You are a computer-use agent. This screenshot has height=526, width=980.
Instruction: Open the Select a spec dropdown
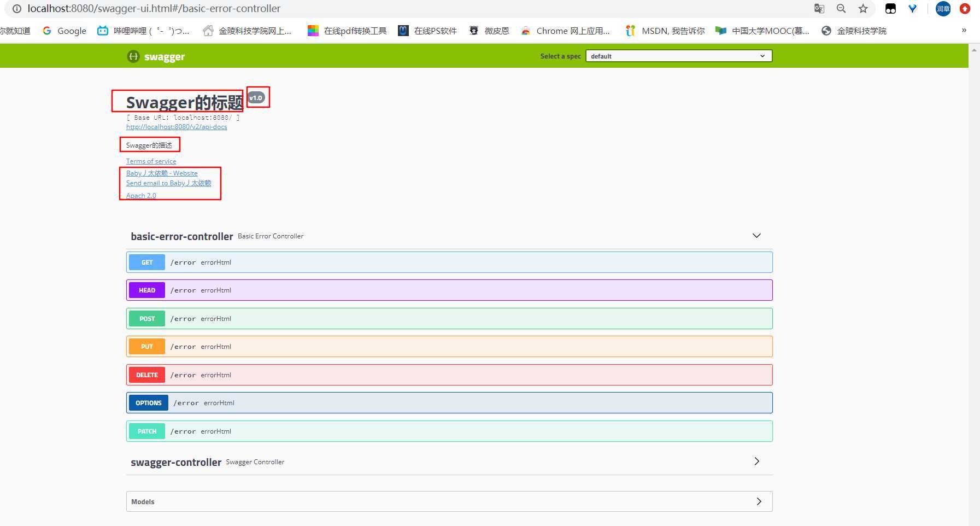tap(678, 56)
